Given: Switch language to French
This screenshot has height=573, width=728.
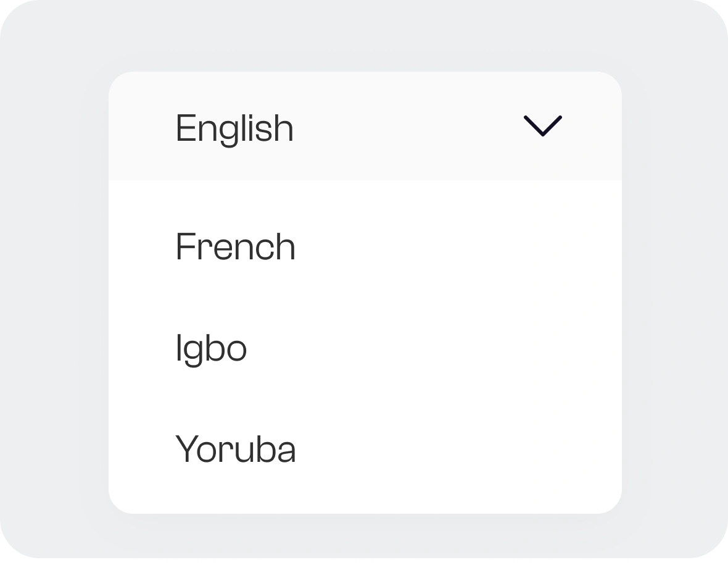Looking at the screenshot, I should [x=236, y=246].
